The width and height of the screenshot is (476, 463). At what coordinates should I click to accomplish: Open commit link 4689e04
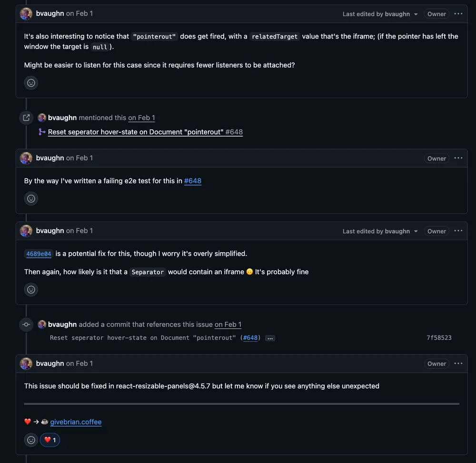pos(39,254)
